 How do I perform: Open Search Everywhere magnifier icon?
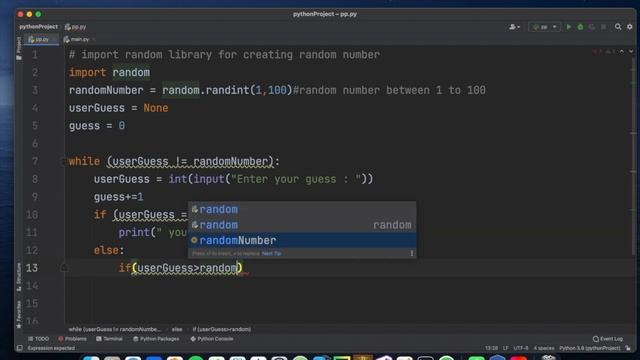(618, 27)
